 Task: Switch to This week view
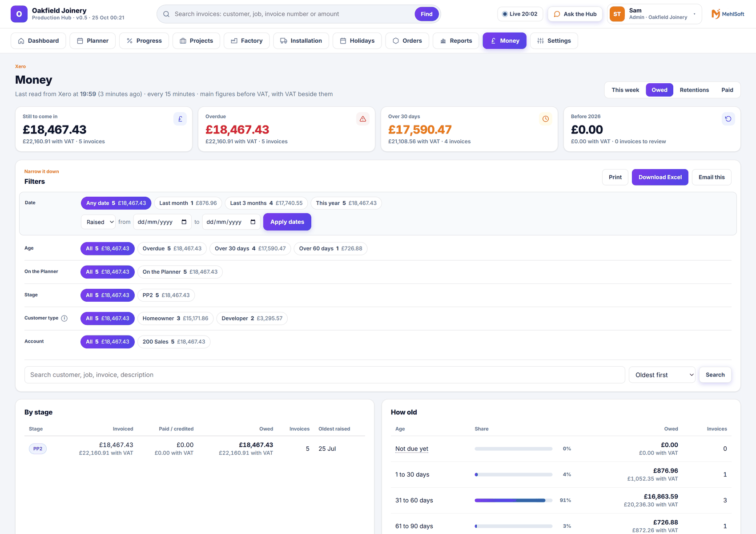tap(625, 90)
